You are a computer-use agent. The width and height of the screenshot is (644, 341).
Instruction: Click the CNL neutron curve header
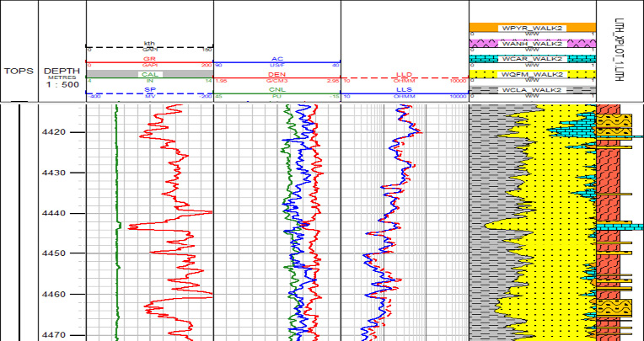click(x=276, y=88)
